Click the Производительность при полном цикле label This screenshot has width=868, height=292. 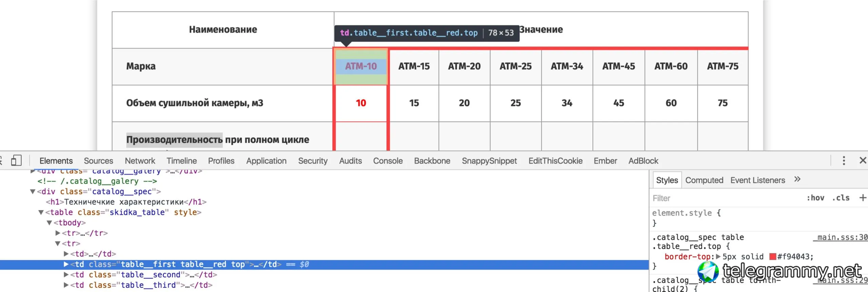tap(218, 140)
